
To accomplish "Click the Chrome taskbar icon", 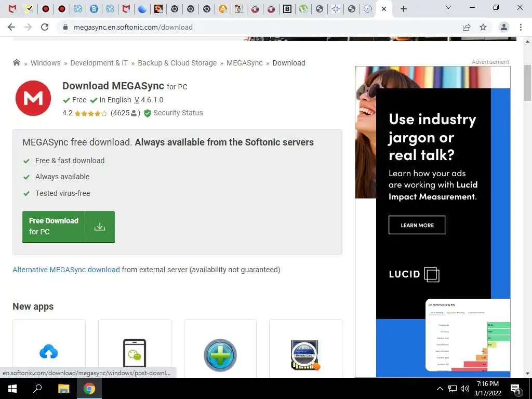I will click(89, 389).
